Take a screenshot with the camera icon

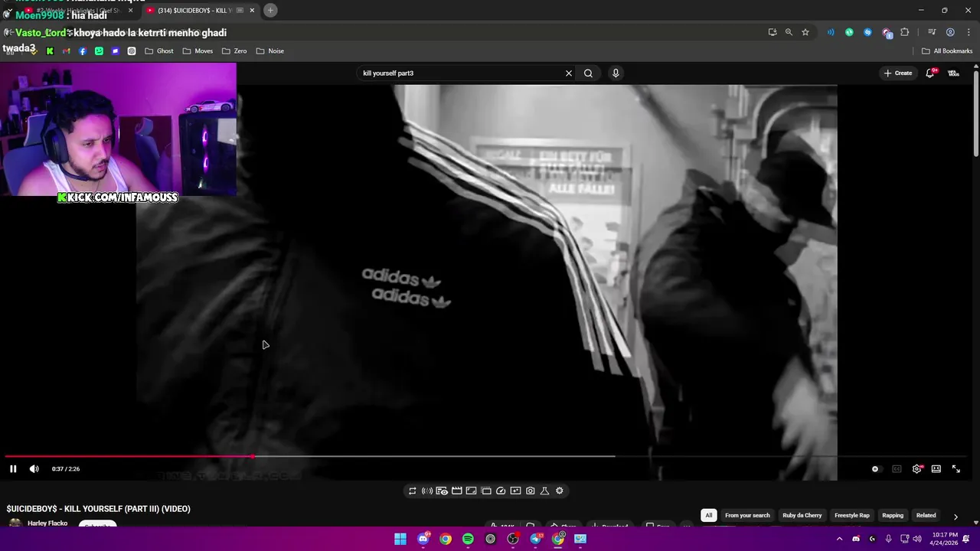(x=530, y=491)
